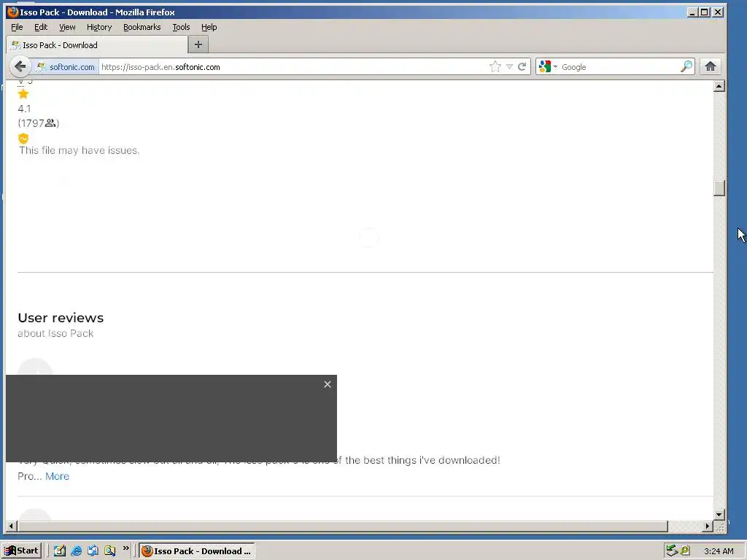Click the yellow warning shield icon
This screenshot has width=747, height=560.
(23, 139)
